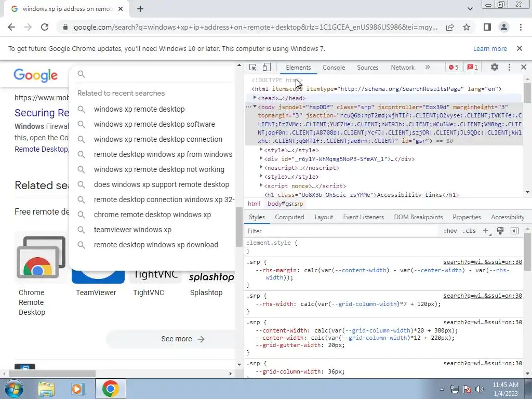The height and width of the screenshot is (399, 532).
Task: Select the html breadcrumb
Action: (254, 204)
